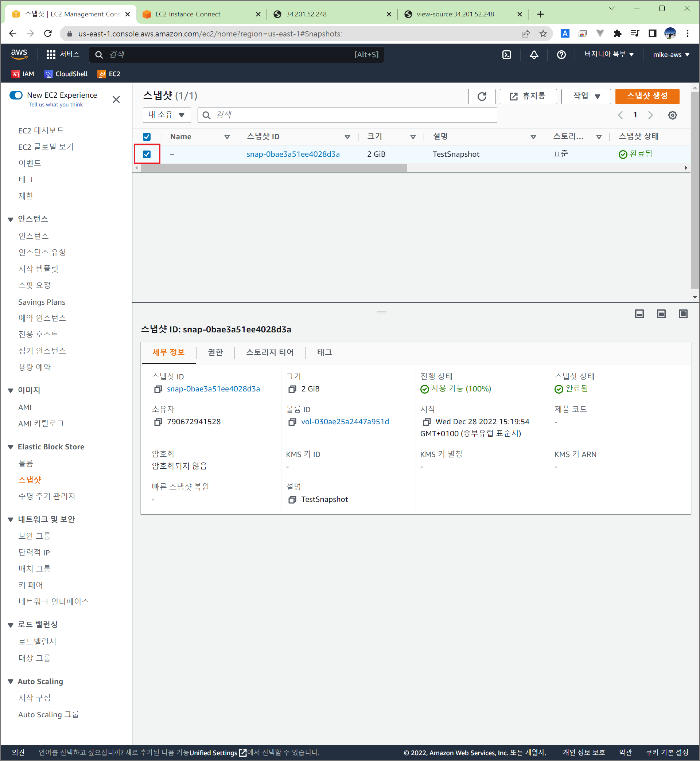Viewport: 700px width, 761px height.
Task: Open the 내 소유 owner filter dropdown
Action: [x=166, y=115]
